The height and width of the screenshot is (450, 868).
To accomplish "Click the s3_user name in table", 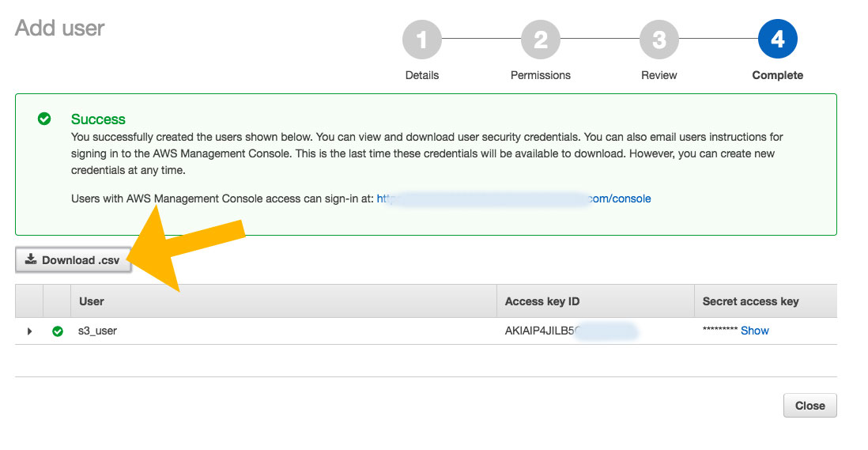I will pos(97,331).
